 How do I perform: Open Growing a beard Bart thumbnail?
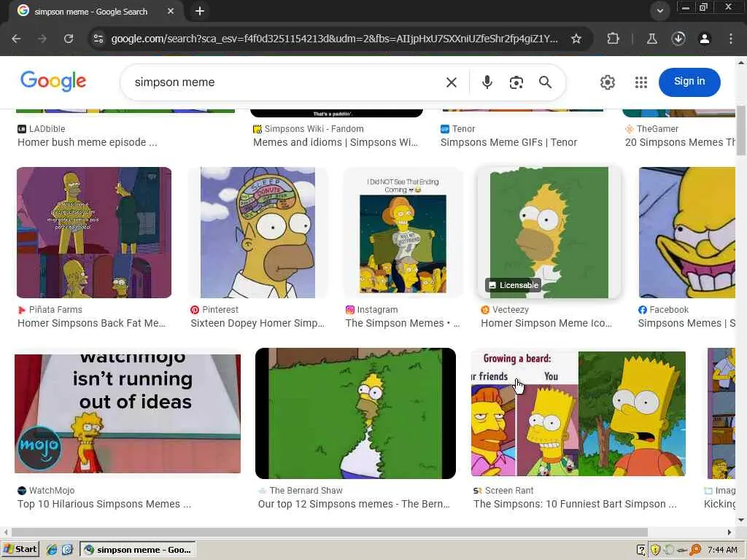pos(578,413)
